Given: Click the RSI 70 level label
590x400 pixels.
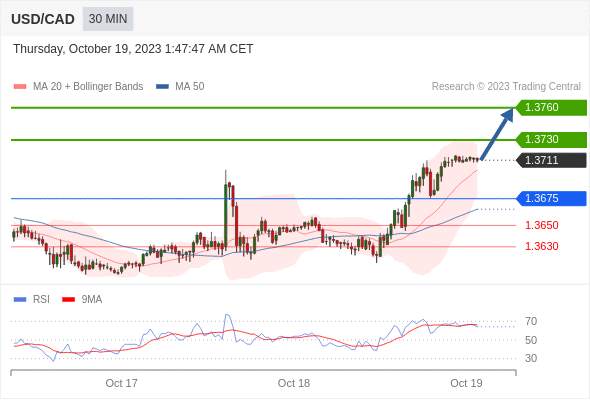Looking at the screenshot, I should [531, 321].
